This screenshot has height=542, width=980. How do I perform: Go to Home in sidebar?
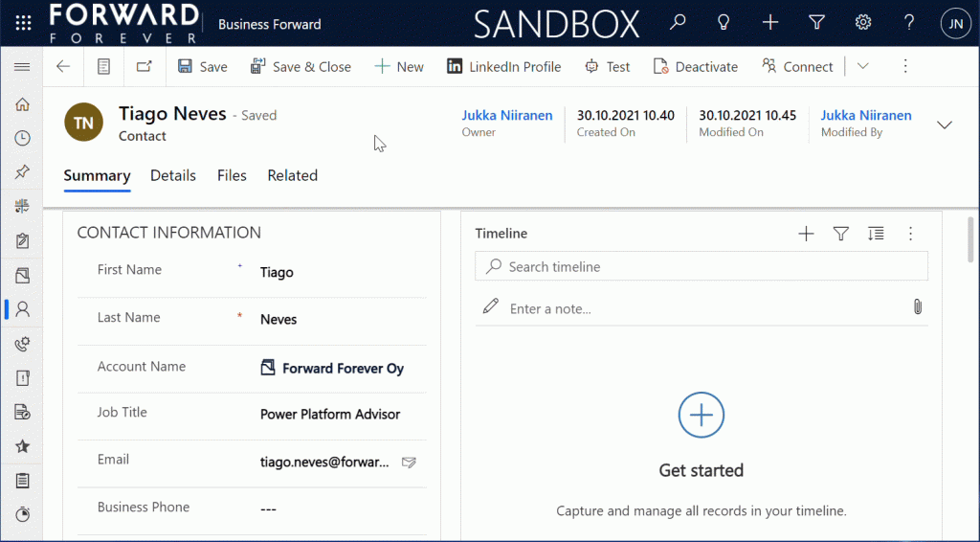coord(23,103)
